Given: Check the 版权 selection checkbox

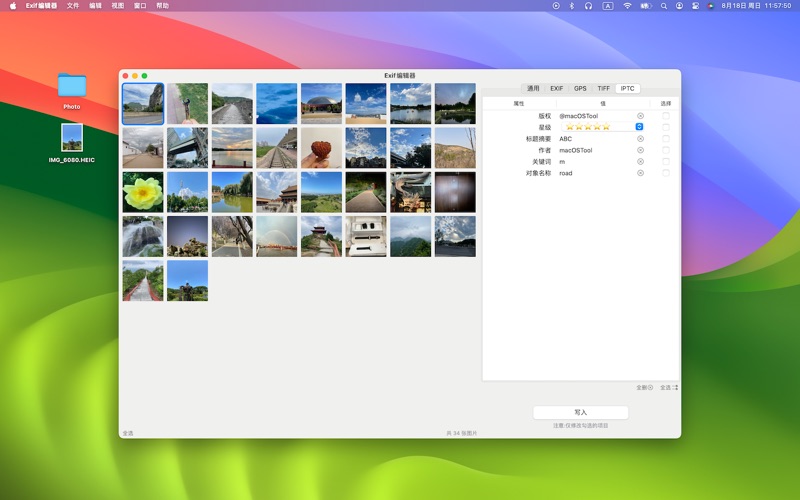Looking at the screenshot, I should click(666, 116).
